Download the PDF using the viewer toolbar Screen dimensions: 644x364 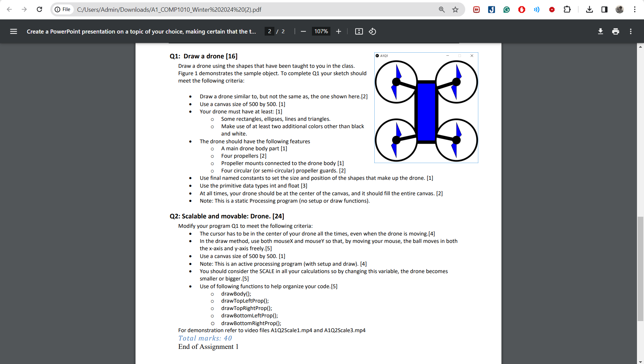(x=600, y=31)
